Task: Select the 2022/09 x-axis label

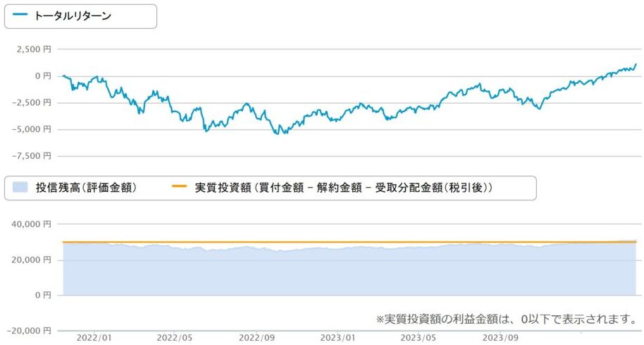Action: (x=258, y=338)
